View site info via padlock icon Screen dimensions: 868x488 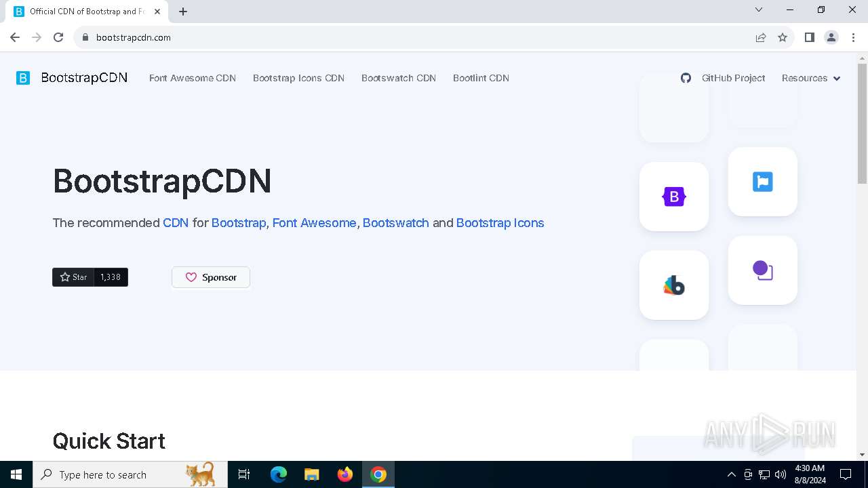pyautogui.click(x=85, y=37)
